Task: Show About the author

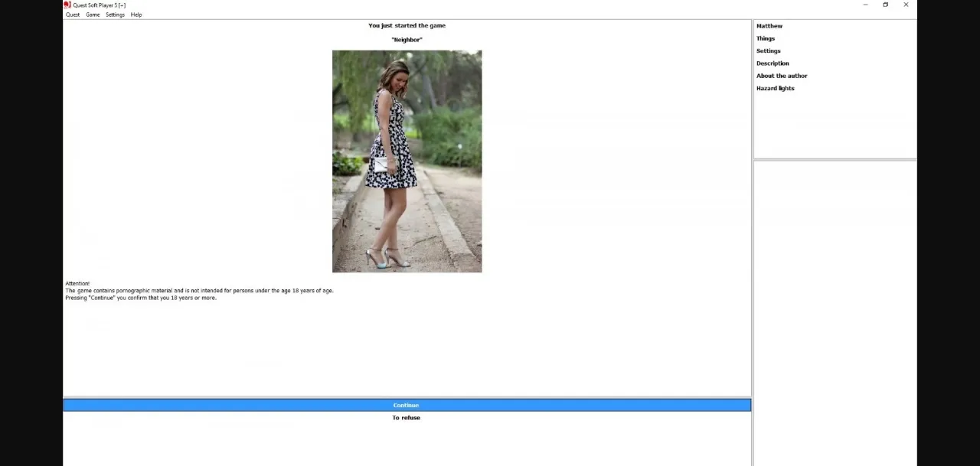Action: click(x=782, y=76)
